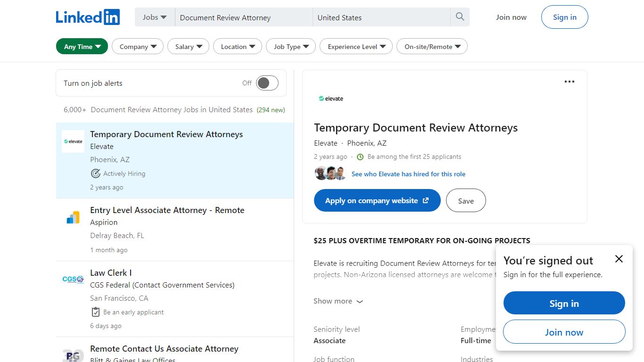The width and height of the screenshot is (644, 362).
Task: Click 'Seniority level' Associate value
Action: 330,341
